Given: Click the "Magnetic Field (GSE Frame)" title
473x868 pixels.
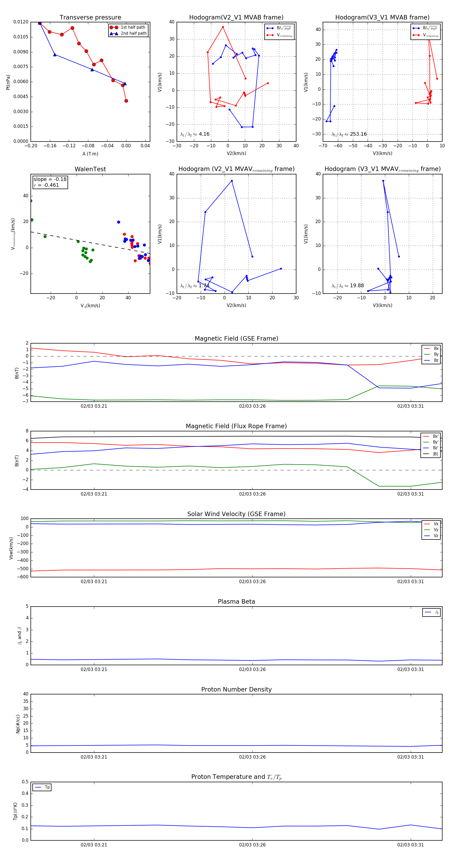Looking at the screenshot, I should (236, 339).
